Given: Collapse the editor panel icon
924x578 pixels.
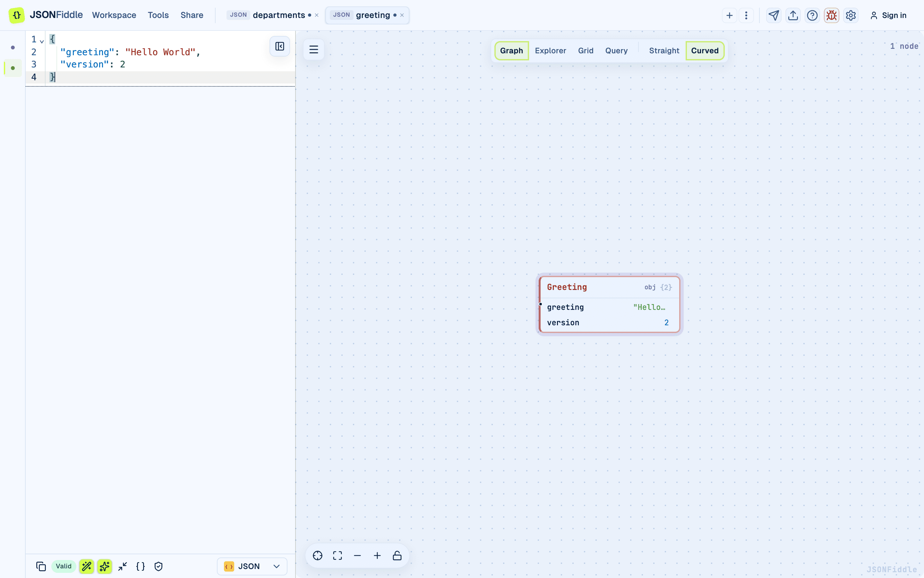Looking at the screenshot, I should coord(279,47).
